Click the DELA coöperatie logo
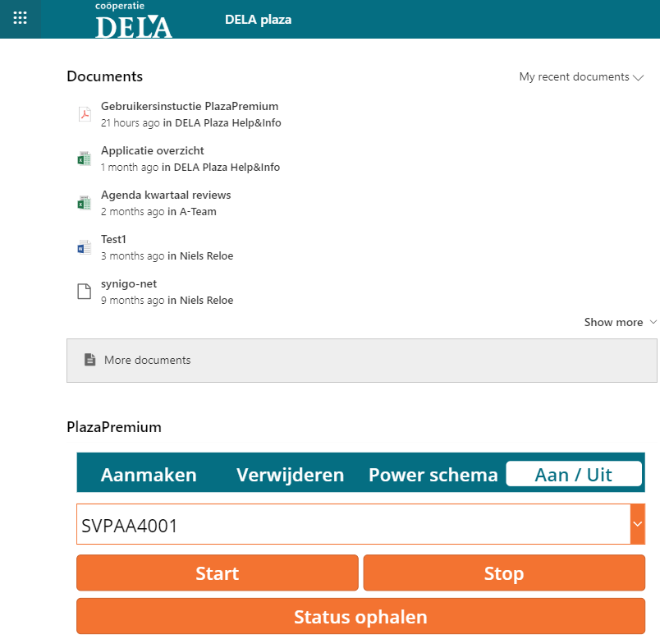The height and width of the screenshot is (644, 660). 134,20
